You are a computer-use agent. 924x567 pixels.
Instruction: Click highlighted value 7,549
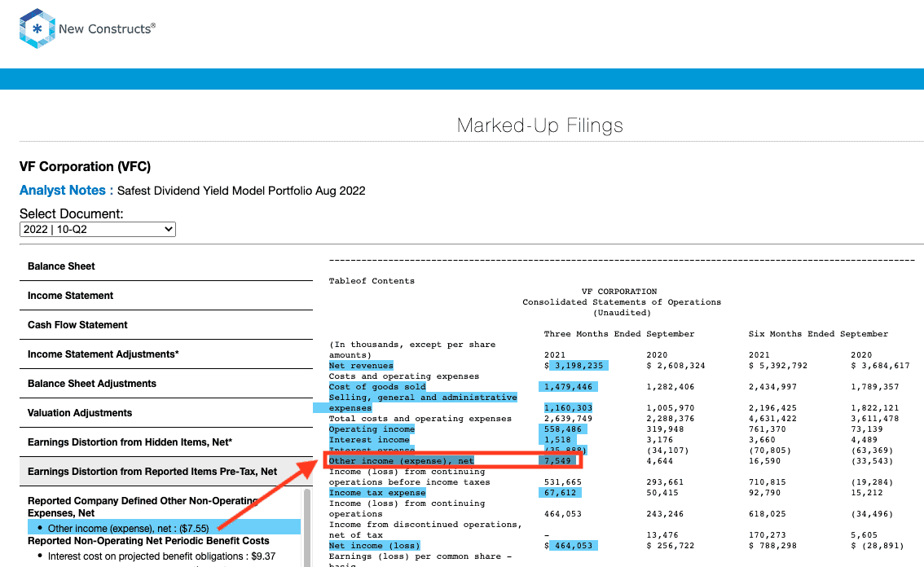(x=557, y=461)
